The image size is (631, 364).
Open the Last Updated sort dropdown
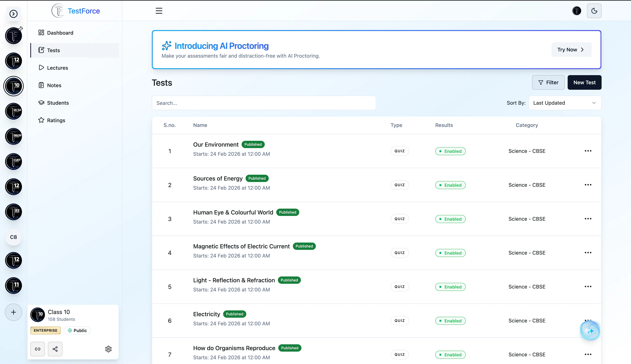[x=565, y=103]
